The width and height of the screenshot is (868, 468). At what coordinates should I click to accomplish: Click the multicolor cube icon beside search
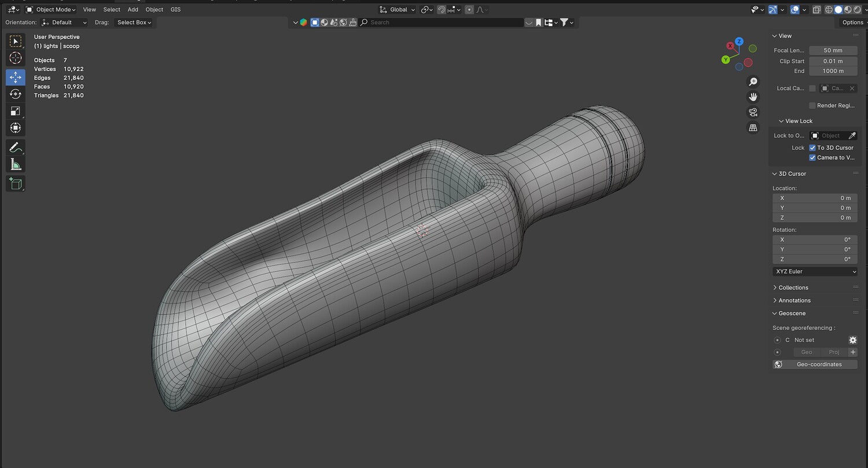tap(304, 22)
